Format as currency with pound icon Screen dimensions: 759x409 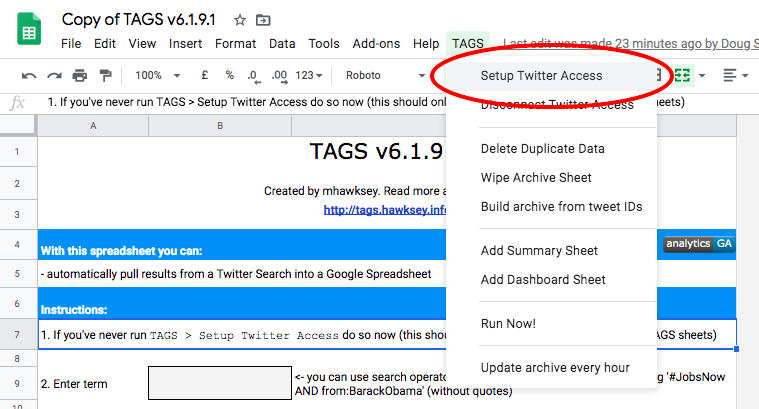pos(205,75)
